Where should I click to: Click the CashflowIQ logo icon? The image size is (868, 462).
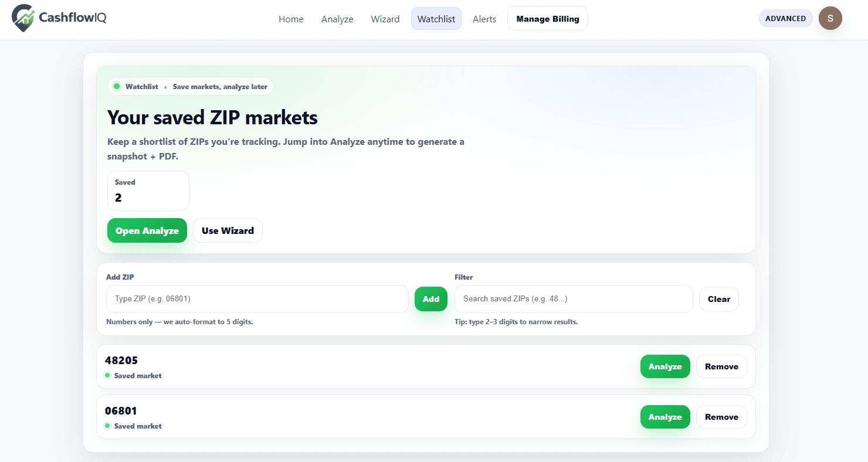[22, 18]
